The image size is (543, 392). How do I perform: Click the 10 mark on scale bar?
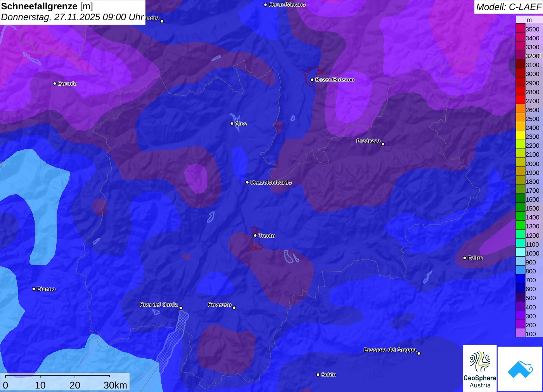click(40, 385)
